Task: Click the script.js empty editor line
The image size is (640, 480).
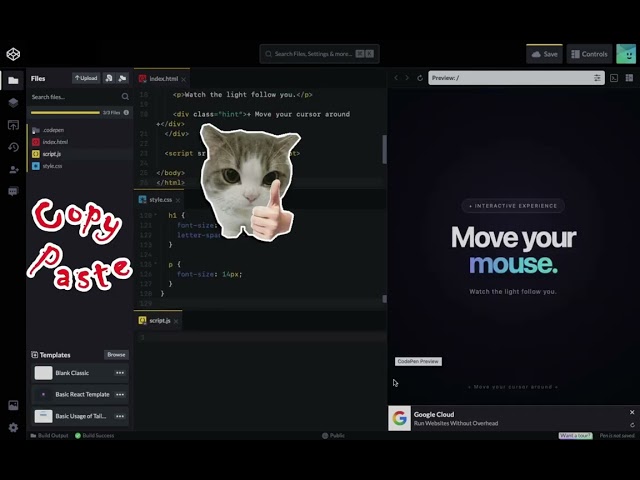Action: (x=260, y=337)
